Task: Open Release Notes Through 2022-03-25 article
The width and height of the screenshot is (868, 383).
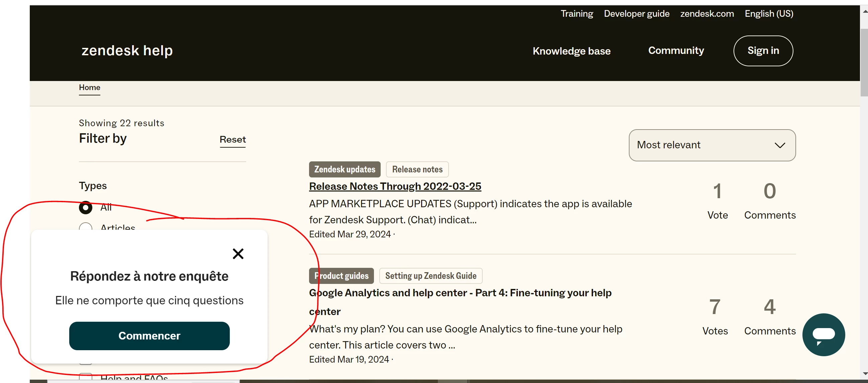Action: tap(395, 186)
